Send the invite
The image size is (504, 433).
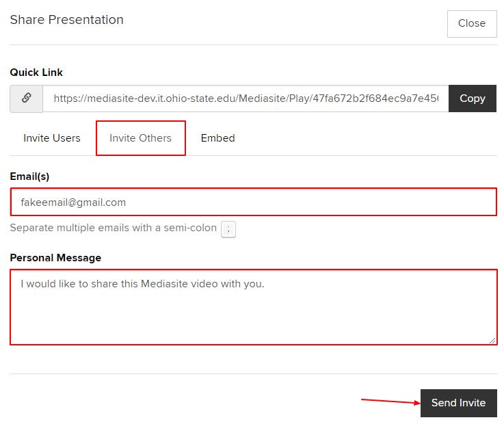458,403
